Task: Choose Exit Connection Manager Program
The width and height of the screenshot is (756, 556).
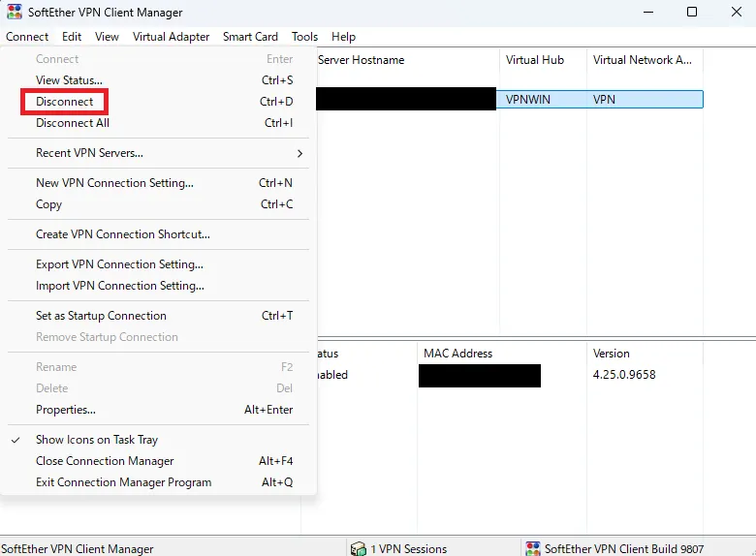Action: (159, 482)
